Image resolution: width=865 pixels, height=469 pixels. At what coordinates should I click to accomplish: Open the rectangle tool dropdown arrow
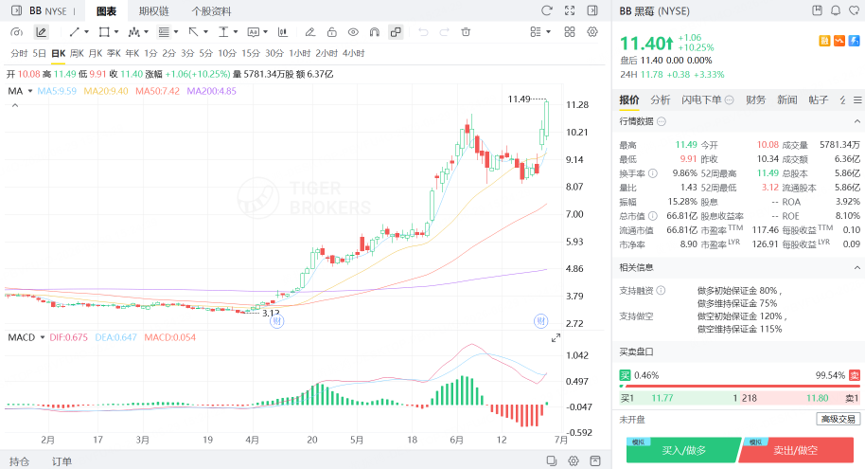116,32
